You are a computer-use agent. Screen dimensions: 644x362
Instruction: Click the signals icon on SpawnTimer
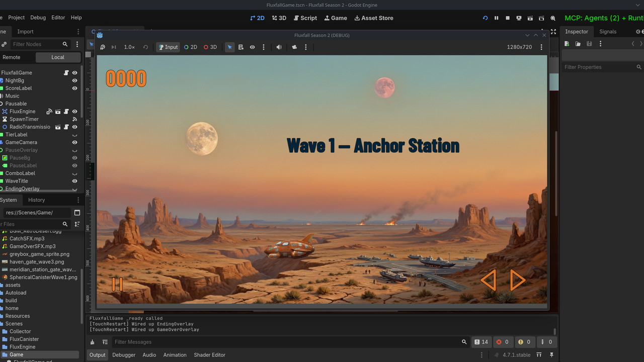pyautogui.click(x=74, y=119)
